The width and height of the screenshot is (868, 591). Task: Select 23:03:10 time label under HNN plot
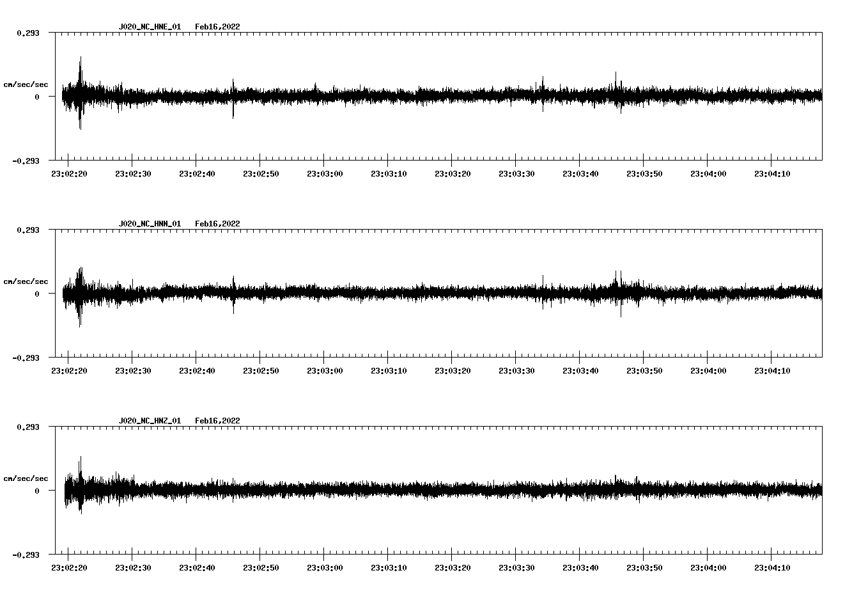pyautogui.click(x=389, y=371)
